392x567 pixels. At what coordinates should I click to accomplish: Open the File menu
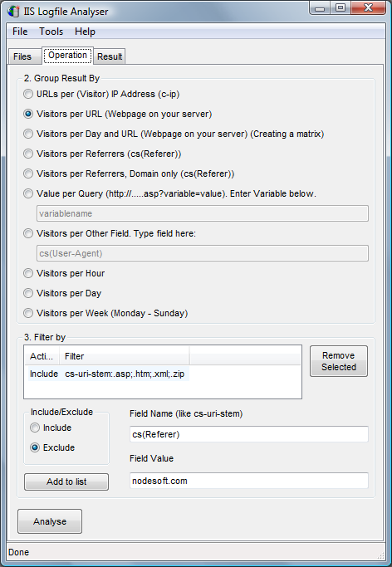click(20, 32)
